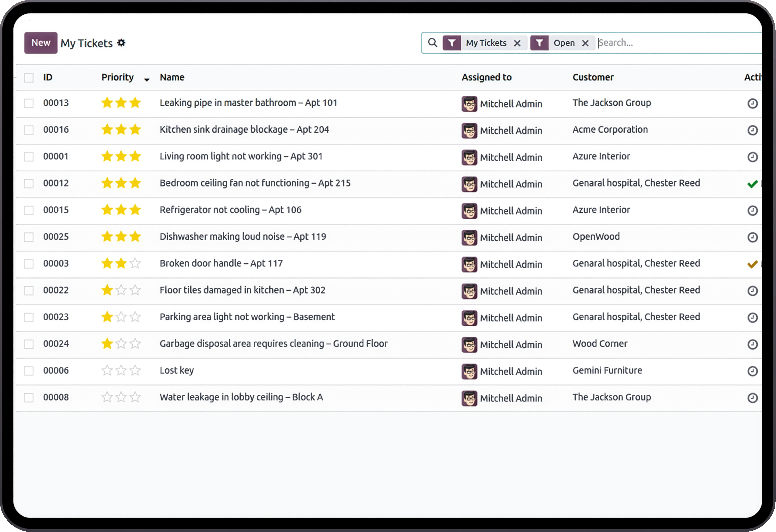Open ticket Refrigerator not cooling – Apt 106
776x532 pixels.
pos(230,210)
